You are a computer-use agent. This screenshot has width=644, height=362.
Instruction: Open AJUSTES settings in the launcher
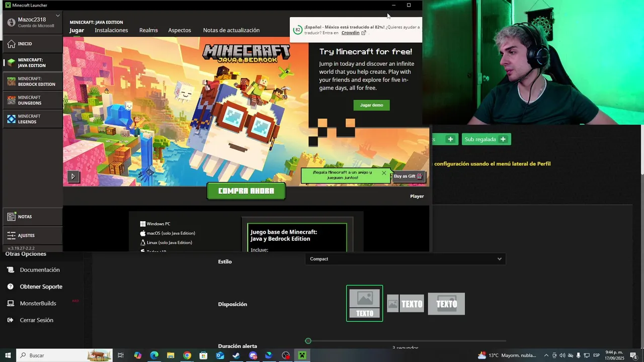click(x=32, y=235)
